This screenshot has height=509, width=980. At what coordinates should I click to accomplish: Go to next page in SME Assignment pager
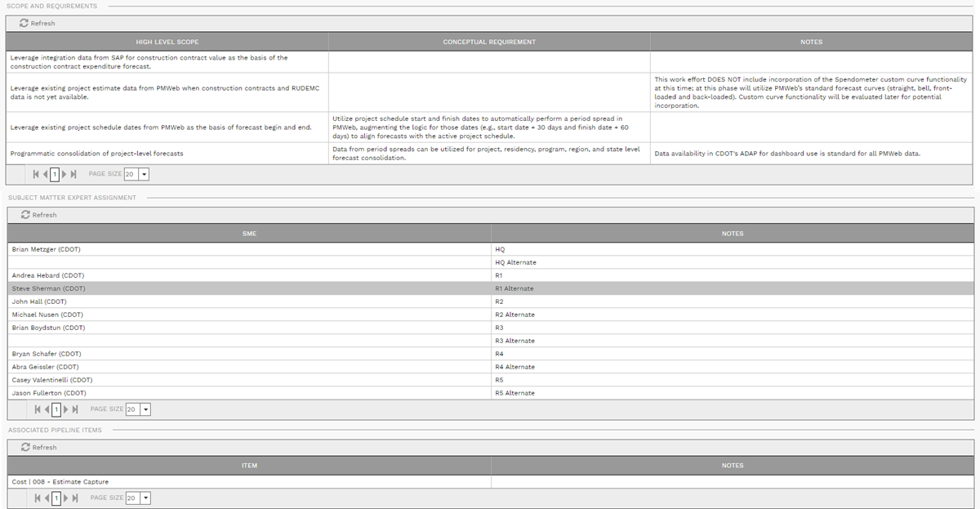point(66,409)
